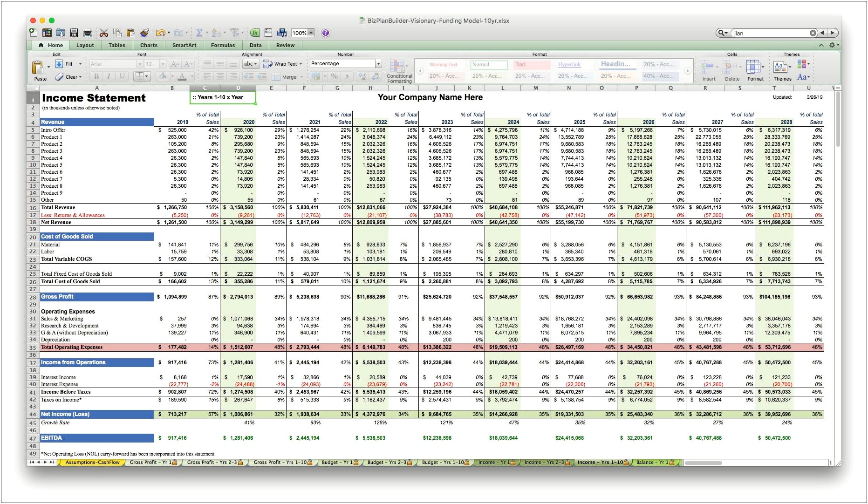Image resolution: width=868 pixels, height=504 pixels.
Task: Expand the Percentage number format dropdown
Action: coord(378,63)
